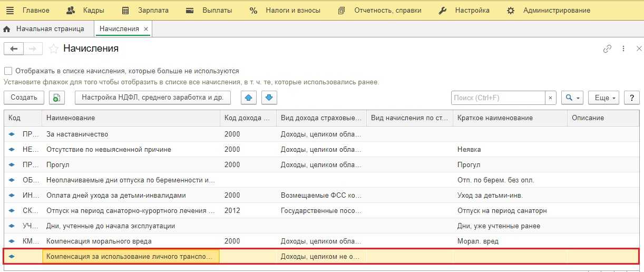Viewport: 644px width, 272px height.
Task: Add Начисления to favorites with star icon
Action: [53, 48]
